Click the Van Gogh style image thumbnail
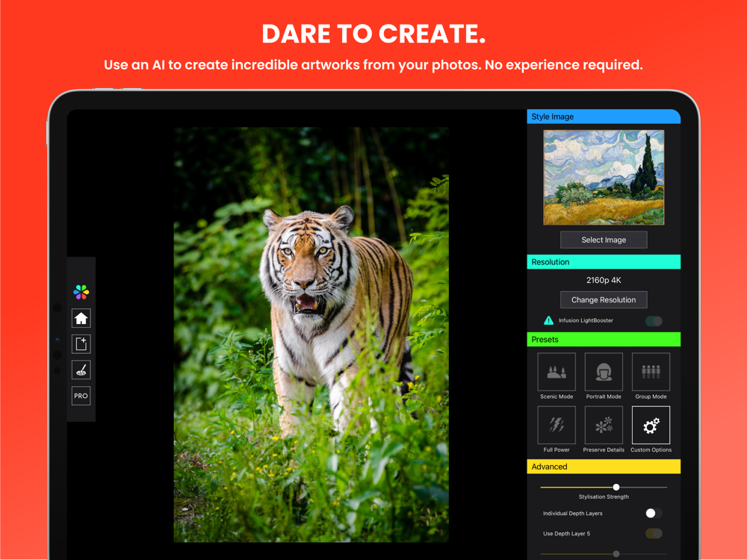Image resolution: width=747 pixels, height=560 pixels. [x=604, y=177]
